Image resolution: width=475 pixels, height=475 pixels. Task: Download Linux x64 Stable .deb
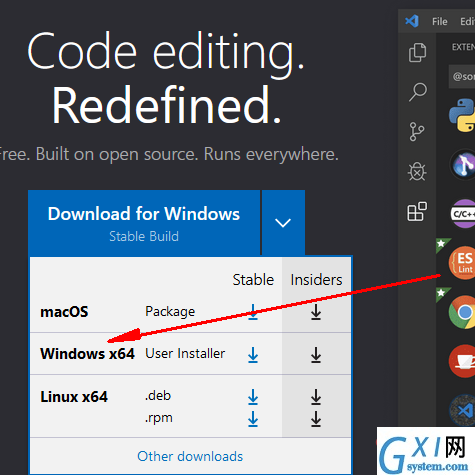[253, 397]
